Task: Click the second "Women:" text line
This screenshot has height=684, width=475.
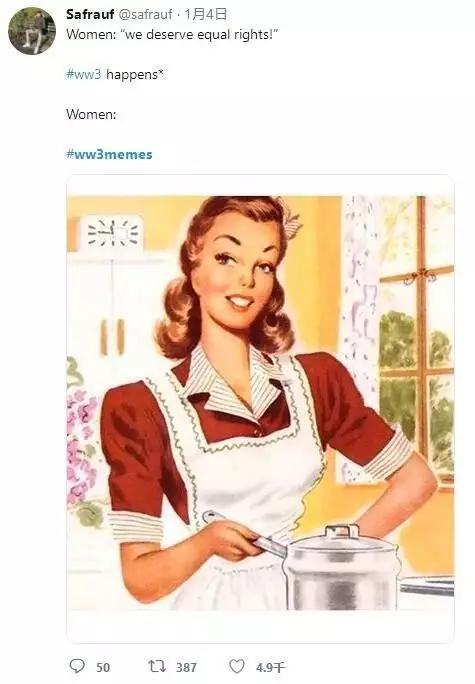Action: coord(91,114)
